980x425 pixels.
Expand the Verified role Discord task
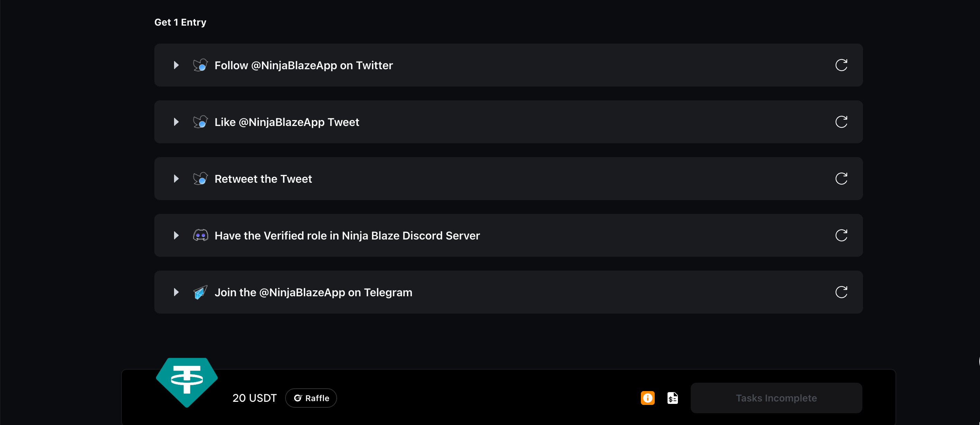click(176, 235)
